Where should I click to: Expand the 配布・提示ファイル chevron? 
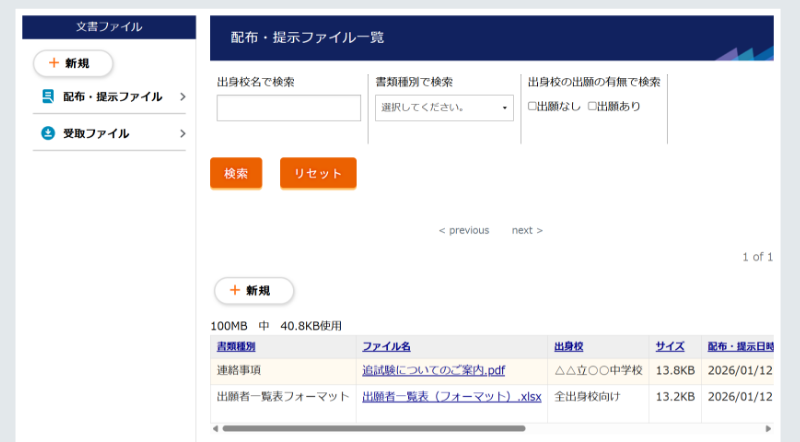[183, 97]
